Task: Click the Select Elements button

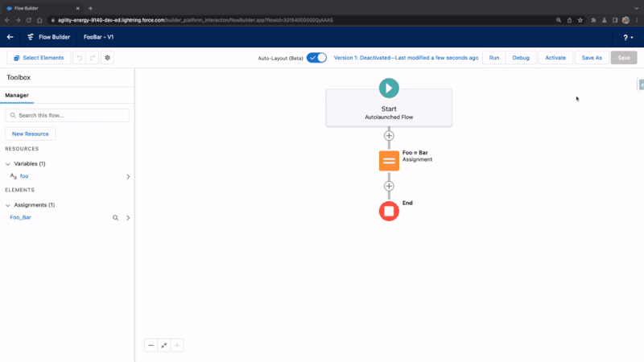Action: (x=39, y=58)
